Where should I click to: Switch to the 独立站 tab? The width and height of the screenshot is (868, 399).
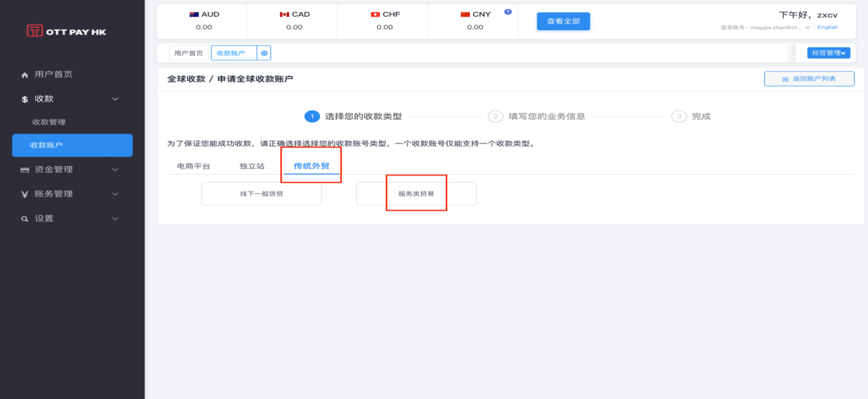pyautogui.click(x=252, y=166)
